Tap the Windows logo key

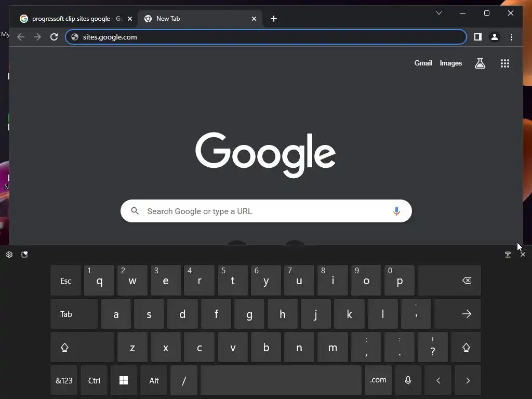pyautogui.click(x=124, y=380)
